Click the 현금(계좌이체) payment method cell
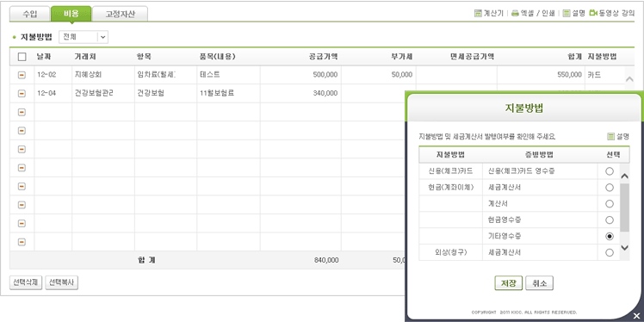 click(450, 188)
